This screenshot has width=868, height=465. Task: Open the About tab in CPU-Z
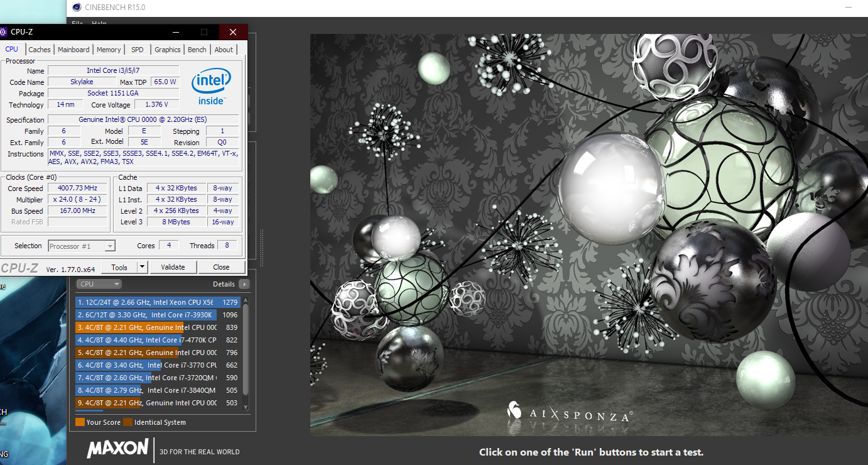[x=224, y=50]
